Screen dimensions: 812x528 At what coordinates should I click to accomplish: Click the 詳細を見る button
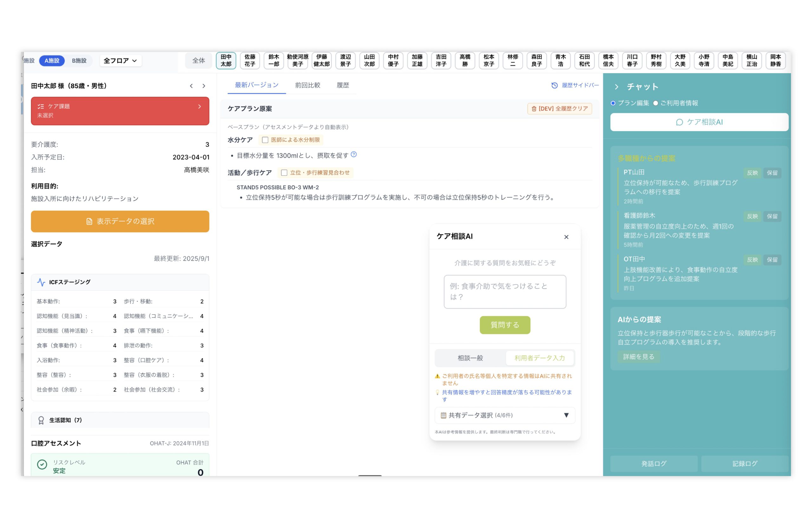point(639,357)
